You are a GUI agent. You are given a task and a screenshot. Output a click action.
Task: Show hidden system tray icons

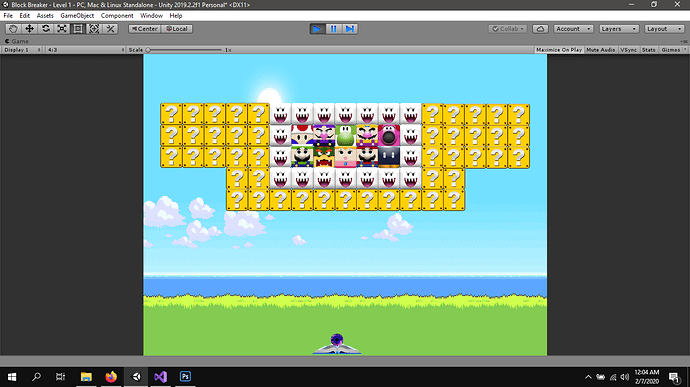tap(588, 377)
